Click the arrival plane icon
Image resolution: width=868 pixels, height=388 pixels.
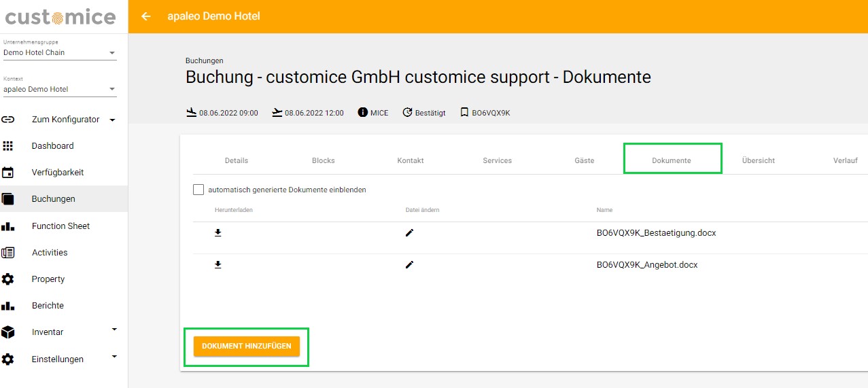191,112
